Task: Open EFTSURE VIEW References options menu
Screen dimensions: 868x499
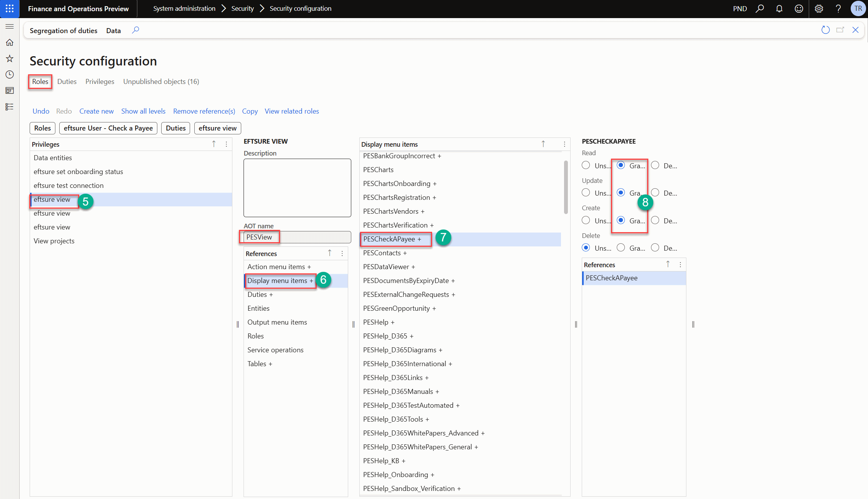Action: coord(342,253)
